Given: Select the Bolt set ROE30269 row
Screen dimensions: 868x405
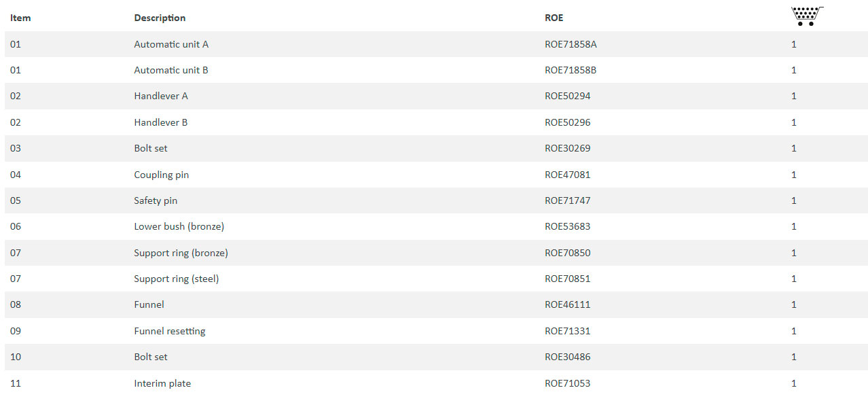Looking at the screenshot, I should click(x=436, y=148).
